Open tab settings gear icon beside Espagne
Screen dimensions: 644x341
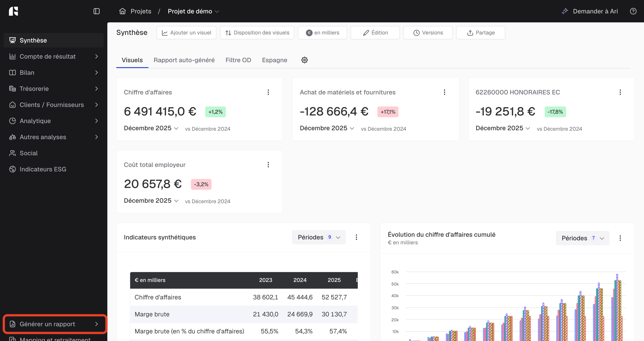[305, 60]
